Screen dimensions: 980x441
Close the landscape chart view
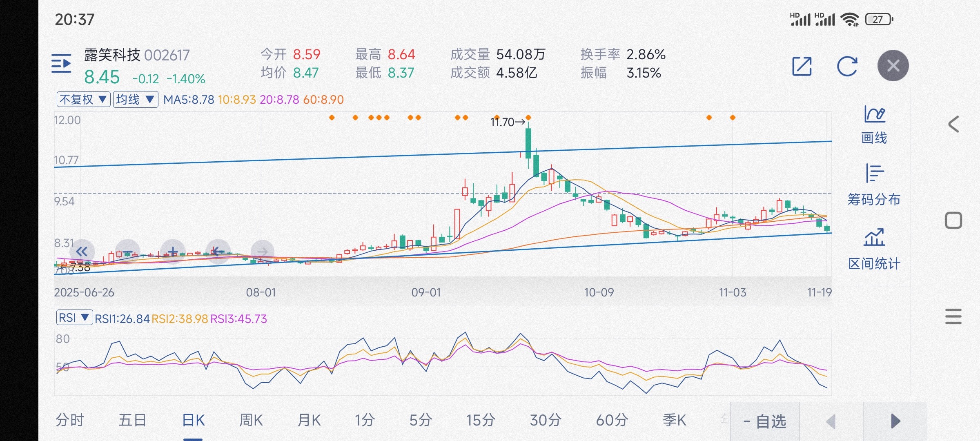tap(893, 66)
